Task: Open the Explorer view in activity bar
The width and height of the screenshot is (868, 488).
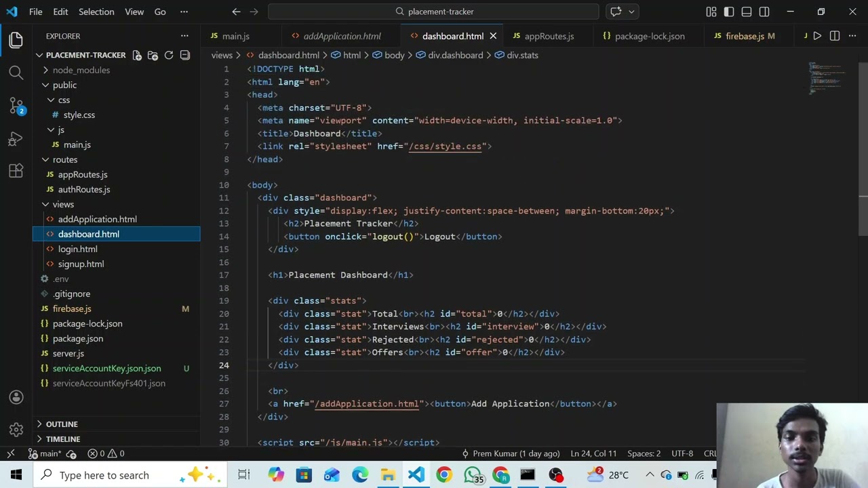Action: coord(16,40)
